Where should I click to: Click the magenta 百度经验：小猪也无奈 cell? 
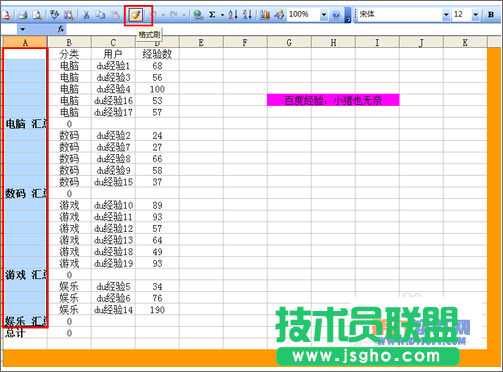pyautogui.click(x=333, y=100)
